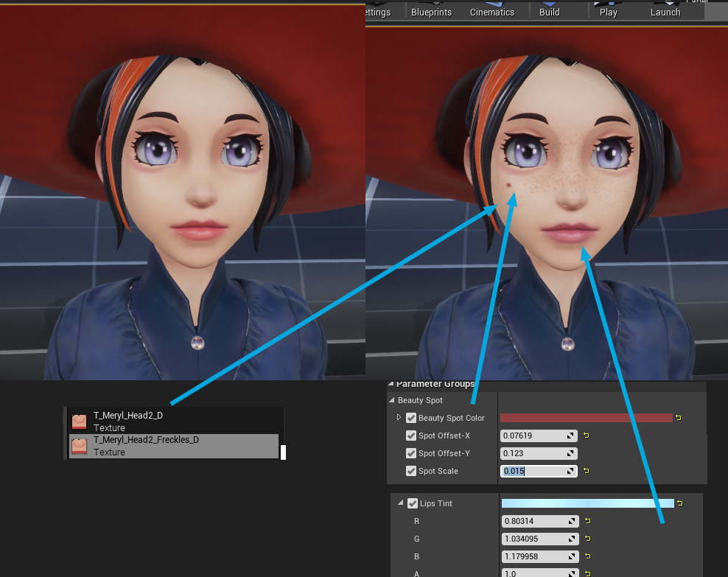Reset Lips Tint color to default
The height and width of the screenshot is (577, 728).
tap(679, 503)
